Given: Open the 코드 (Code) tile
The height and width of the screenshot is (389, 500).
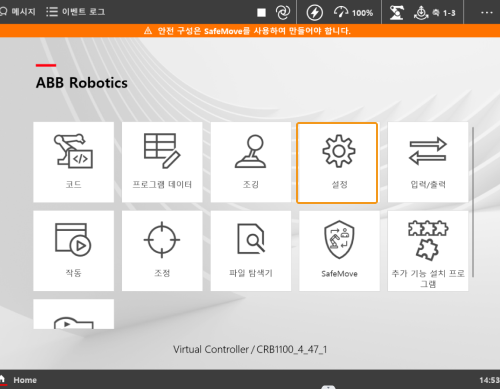Looking at the screenshot, I should pos(73,162).
